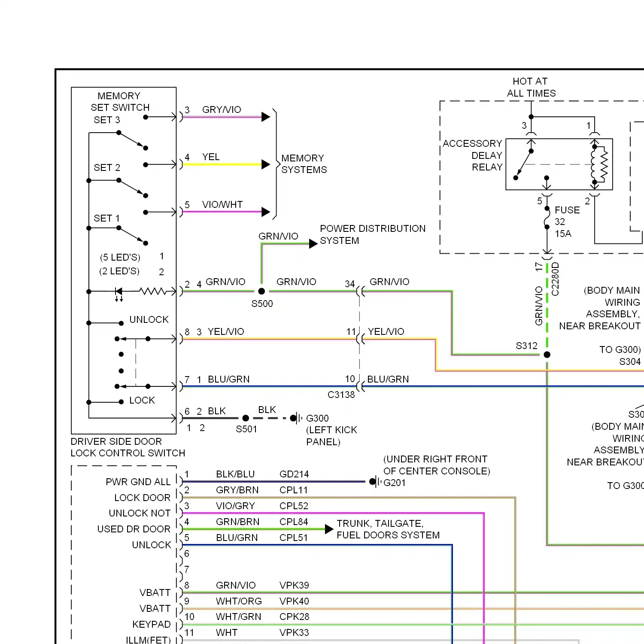Click the G300 ground symbol
The width and height of the screenshot is (644, 644).
pos(296,418)
